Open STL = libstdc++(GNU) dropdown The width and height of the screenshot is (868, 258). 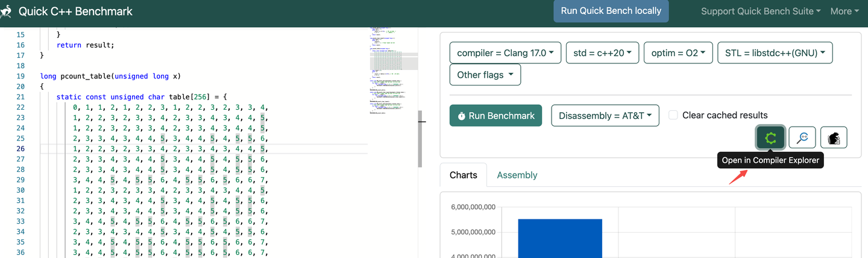pos(775,53)
